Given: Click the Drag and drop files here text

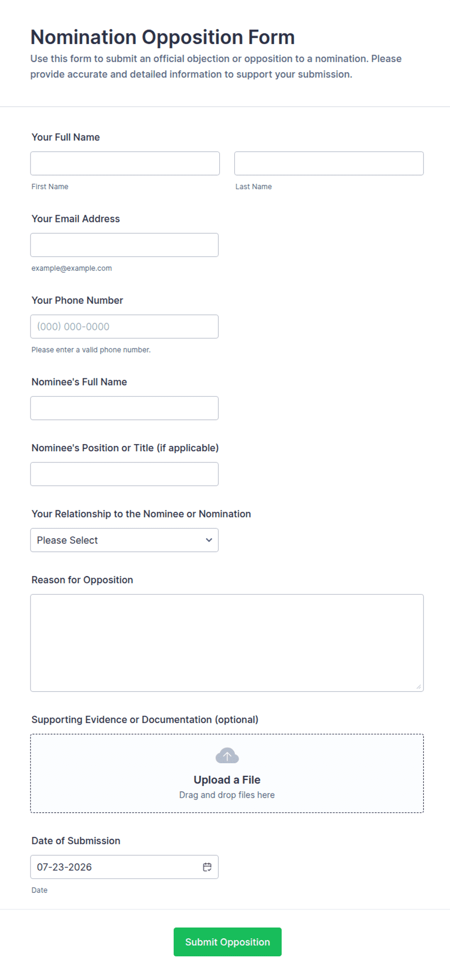Looking at the screenshot, I should [x=227, y=795].
